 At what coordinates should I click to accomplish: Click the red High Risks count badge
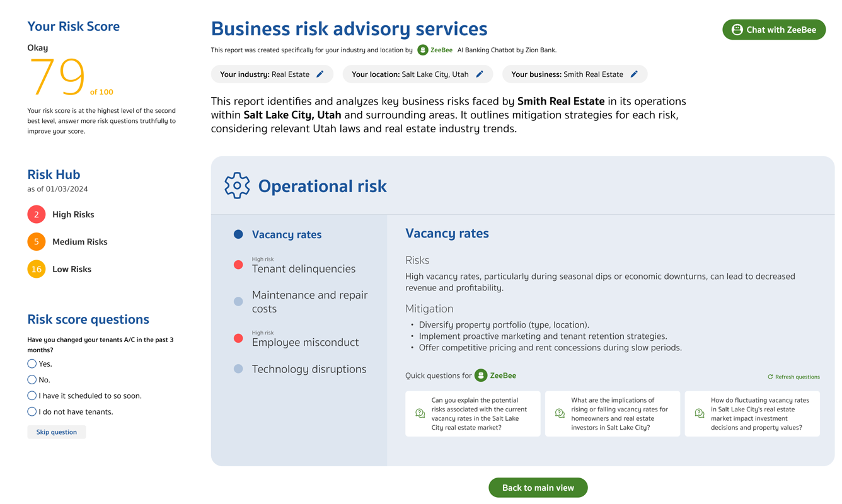point(37,214)
